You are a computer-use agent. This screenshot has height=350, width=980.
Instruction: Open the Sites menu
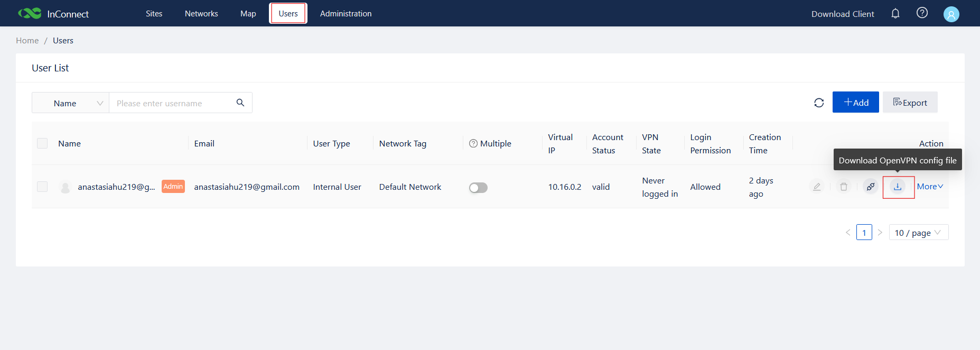coord(154,13)
